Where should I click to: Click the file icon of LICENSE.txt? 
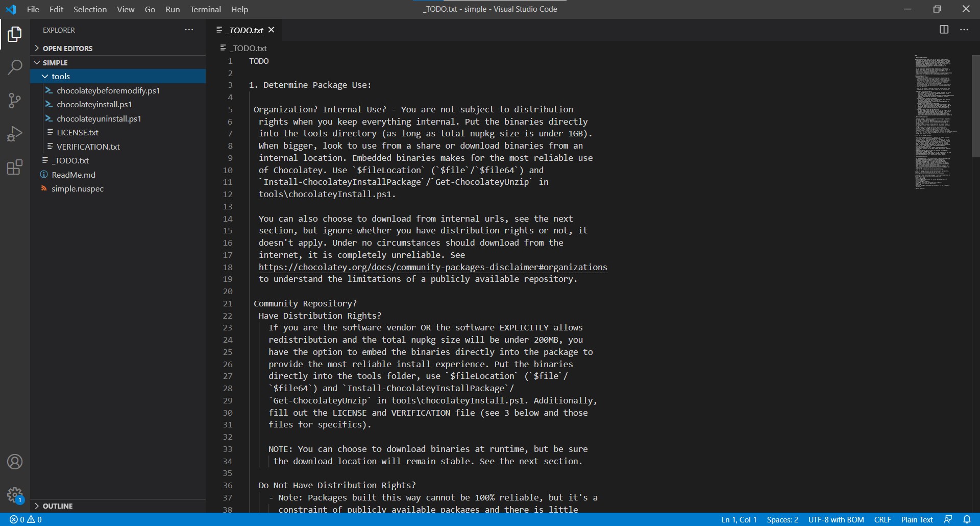[x=50, y=132]
